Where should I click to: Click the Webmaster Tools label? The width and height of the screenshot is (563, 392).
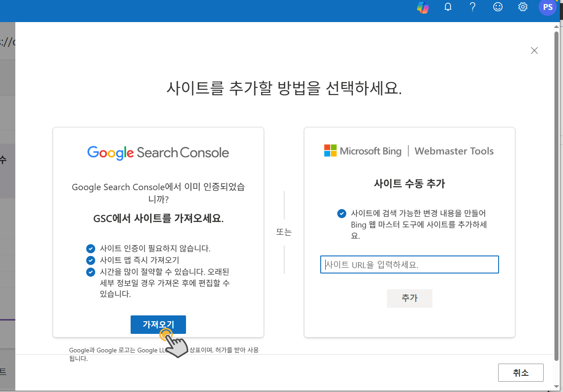454,151
